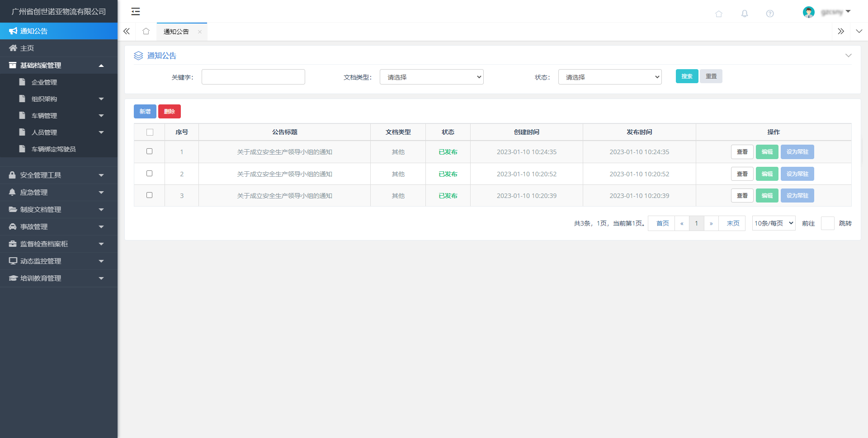Open 企业管理 in the sidebar
The width and height of the screenshot is (868, 438).
[x=44, y=82]
